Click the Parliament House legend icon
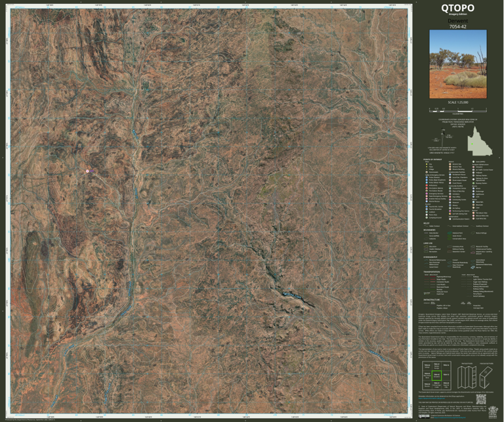 tap(450, 175)
